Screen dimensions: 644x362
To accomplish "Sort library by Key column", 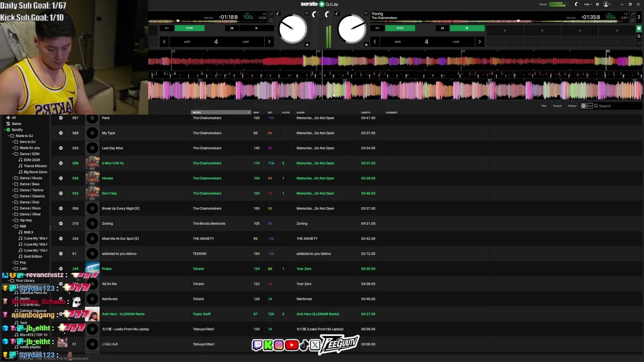I will click(270, 113).
